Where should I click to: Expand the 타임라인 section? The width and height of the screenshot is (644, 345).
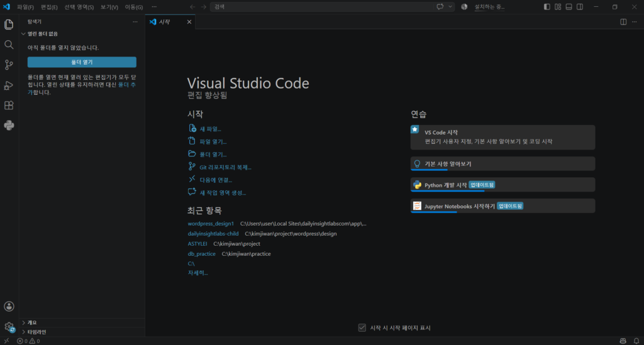(82, 332)
